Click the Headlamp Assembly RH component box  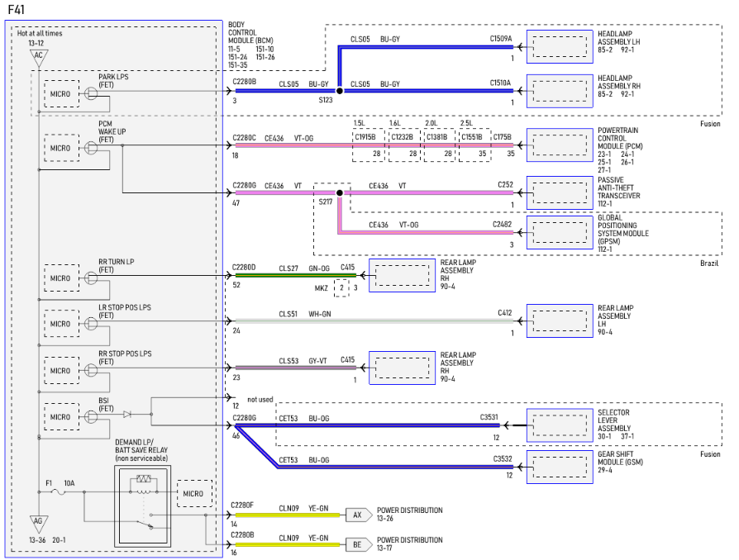[560, 91]
